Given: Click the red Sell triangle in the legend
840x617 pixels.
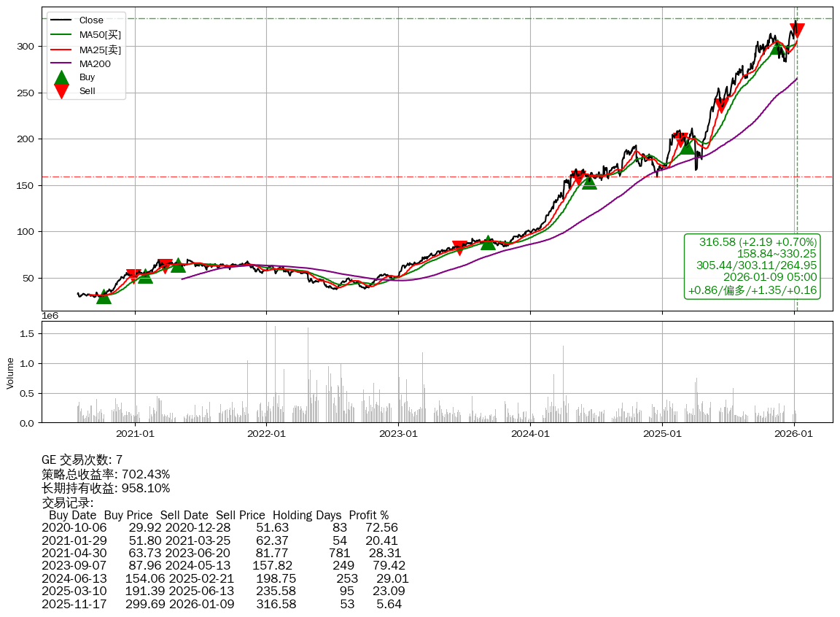Looking at the screenshot, I should [62, 91].
